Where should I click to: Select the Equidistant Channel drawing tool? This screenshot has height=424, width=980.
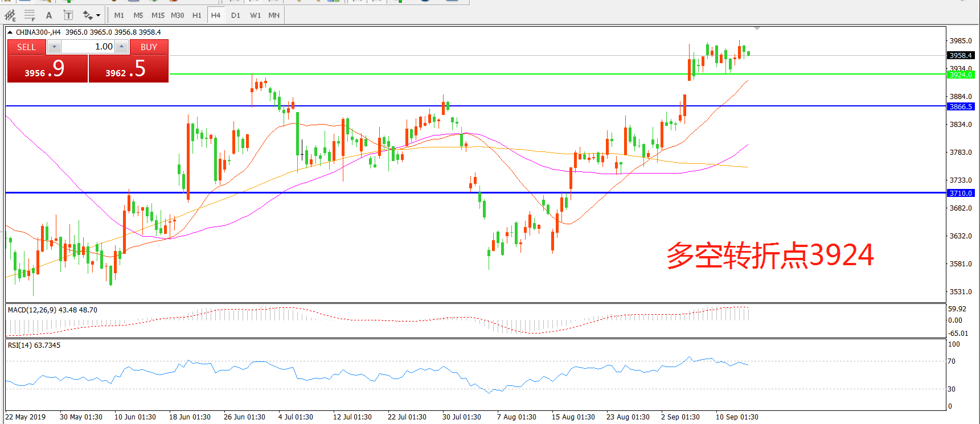tap(10, 15)
